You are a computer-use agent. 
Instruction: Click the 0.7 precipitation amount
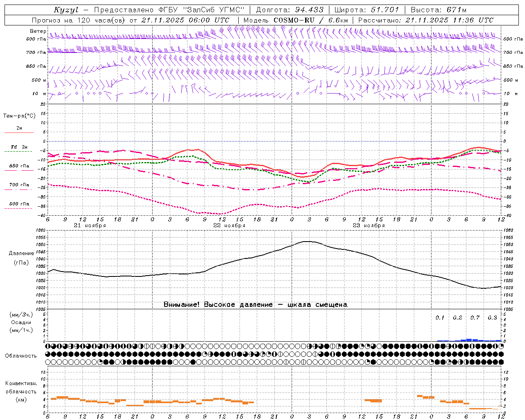pos(475,318)
